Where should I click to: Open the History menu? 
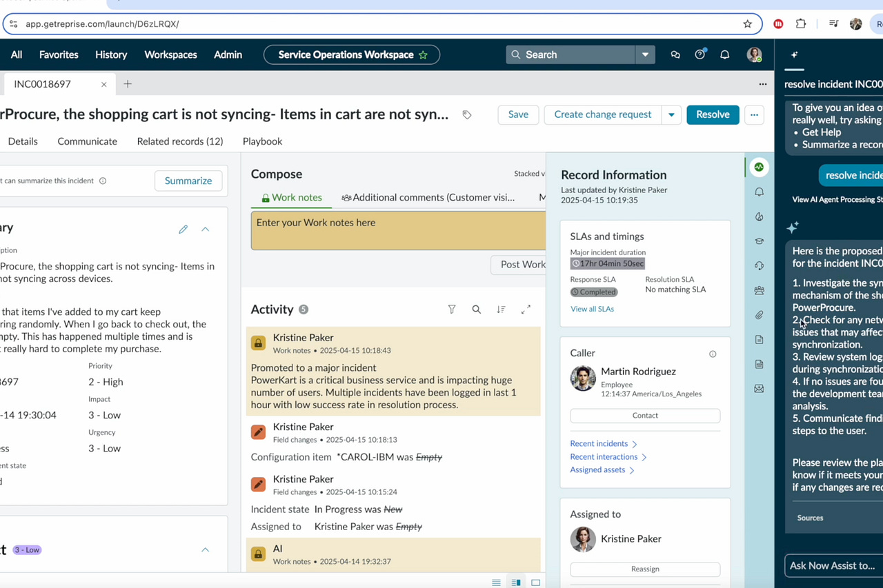coord(111,55)
